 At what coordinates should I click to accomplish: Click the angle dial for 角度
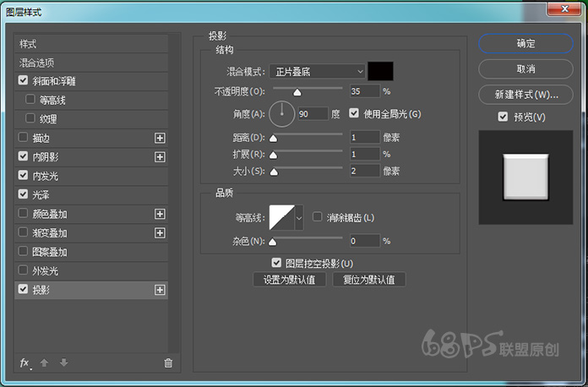pos(282,113)
